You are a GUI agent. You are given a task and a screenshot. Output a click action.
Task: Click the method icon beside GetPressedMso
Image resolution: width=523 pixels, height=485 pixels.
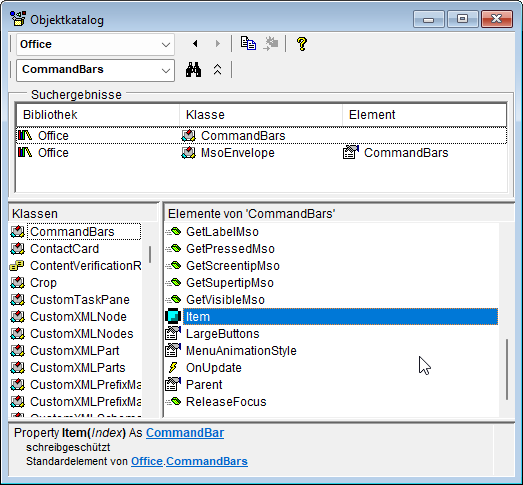[x=173, y=248]
